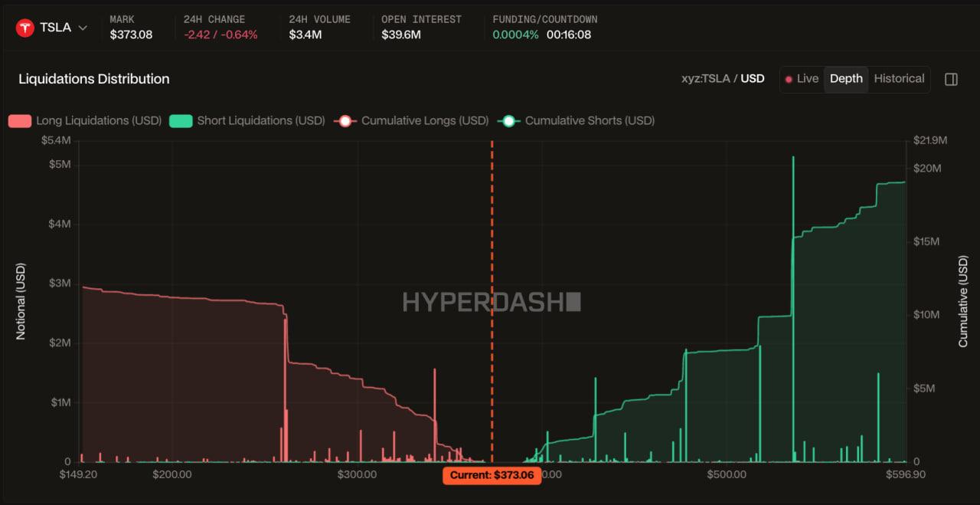Click the $3M left axis tick
Screen dimensions: 980x505
pos(61,284)
